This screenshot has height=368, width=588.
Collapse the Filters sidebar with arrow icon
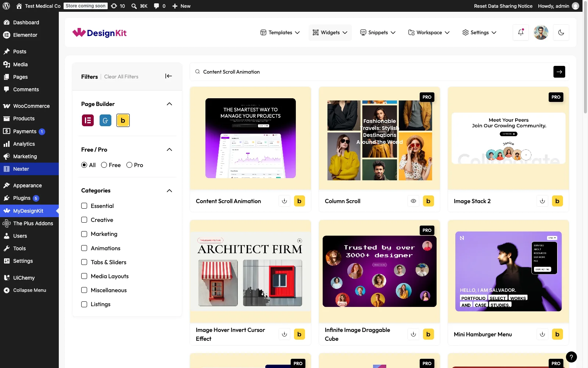(169, 76)
